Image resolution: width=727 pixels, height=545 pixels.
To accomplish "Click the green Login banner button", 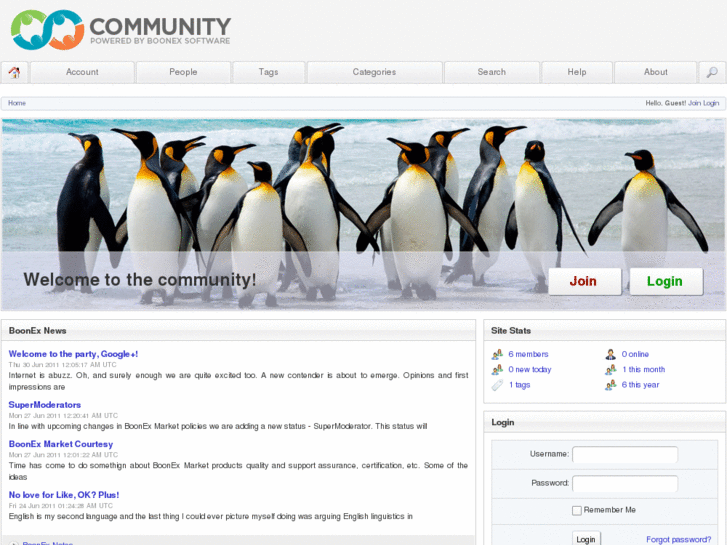I will point(666,282).
